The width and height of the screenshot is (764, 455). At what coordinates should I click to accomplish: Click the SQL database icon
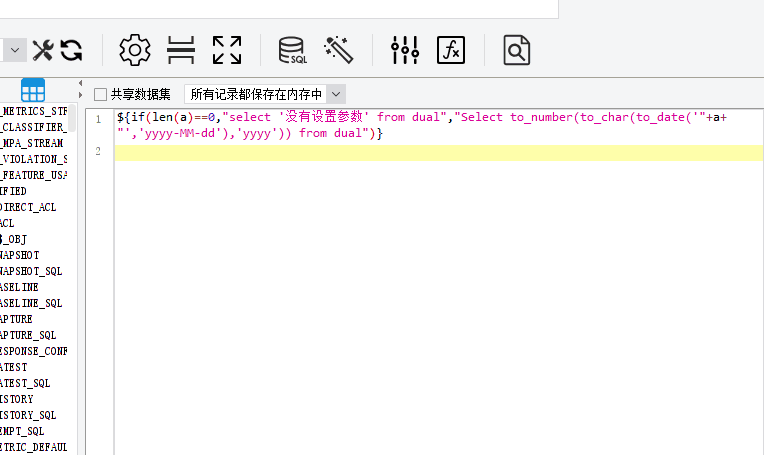[292, 50]
